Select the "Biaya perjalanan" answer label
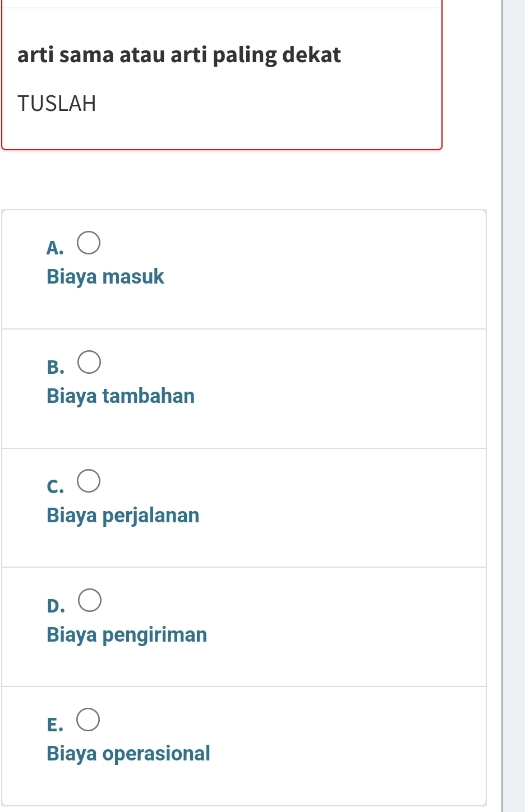This screenshot has height=812, width=525. 123,516
